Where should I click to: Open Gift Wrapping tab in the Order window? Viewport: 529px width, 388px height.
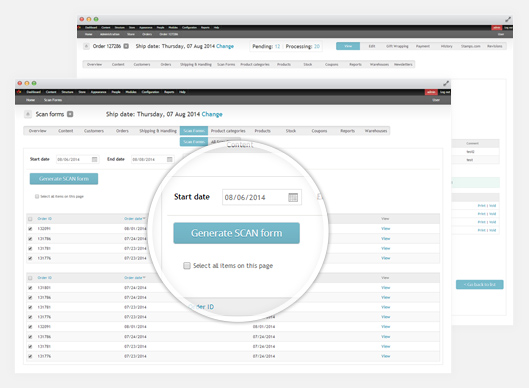397,46
